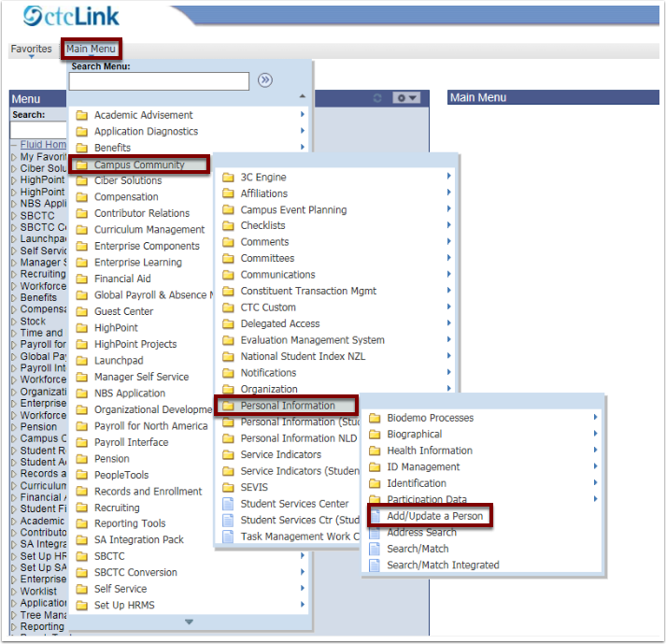Expand the Set Up HRMS submenu arrow

tap(302, 604)
